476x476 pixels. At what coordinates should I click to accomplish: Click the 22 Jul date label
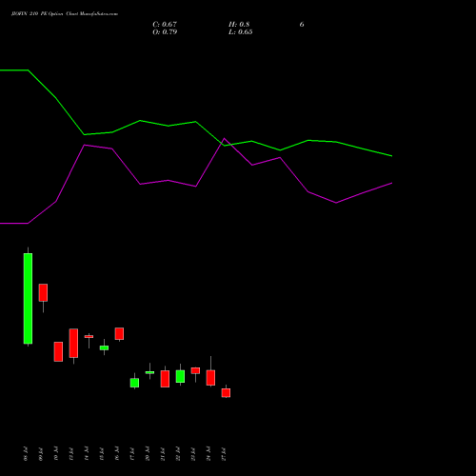(x=178, y=454)
